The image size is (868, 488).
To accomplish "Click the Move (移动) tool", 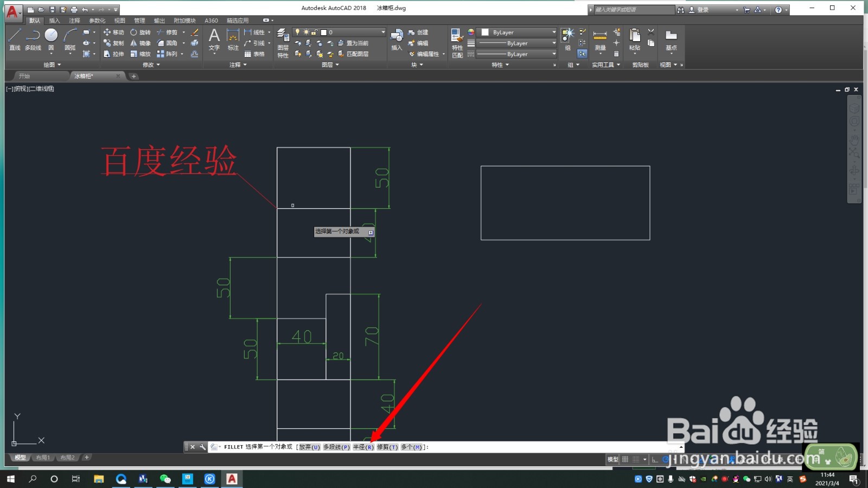I will tap(113, 33).
